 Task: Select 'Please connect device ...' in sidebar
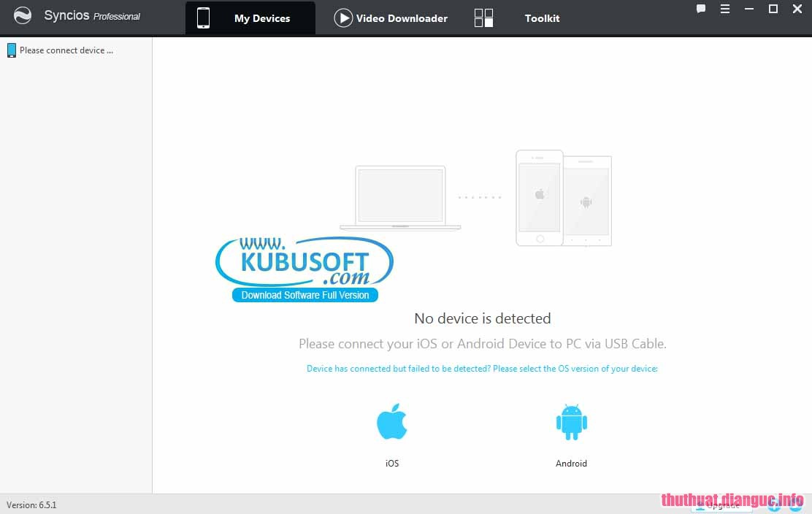66,50
